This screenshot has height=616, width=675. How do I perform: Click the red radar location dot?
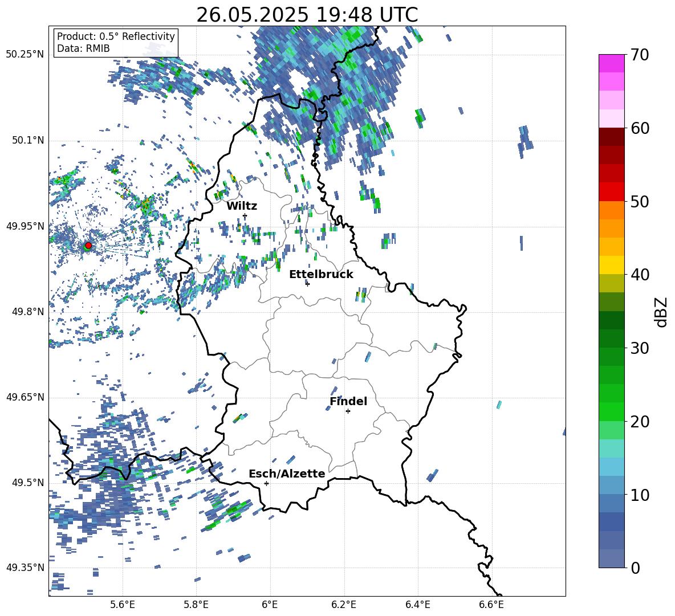[x=88, y=245]
